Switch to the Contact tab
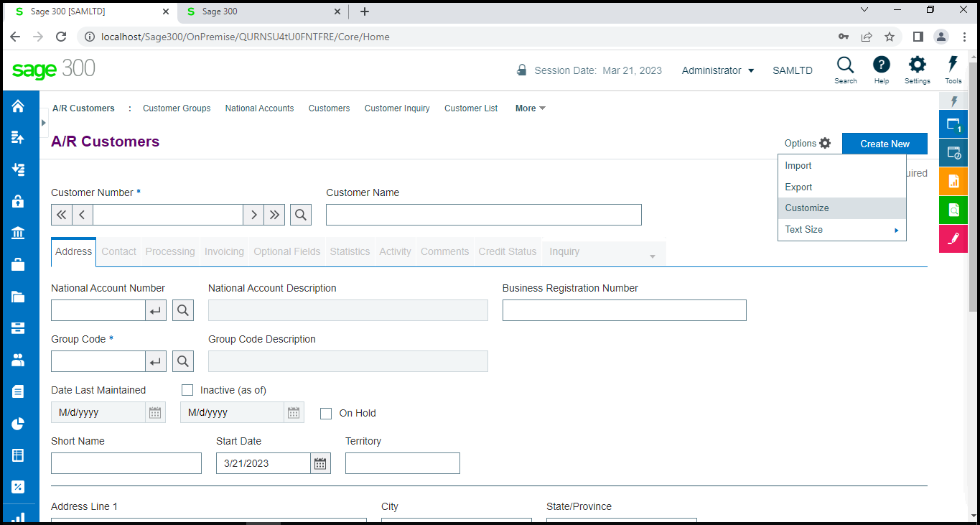980x525 pixels. coord(119,251)
